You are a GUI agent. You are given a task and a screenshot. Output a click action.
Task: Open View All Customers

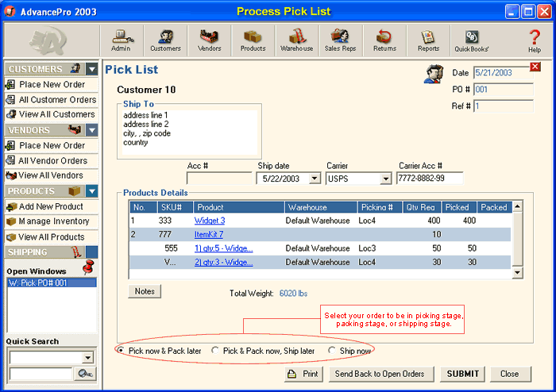(51, 114)
